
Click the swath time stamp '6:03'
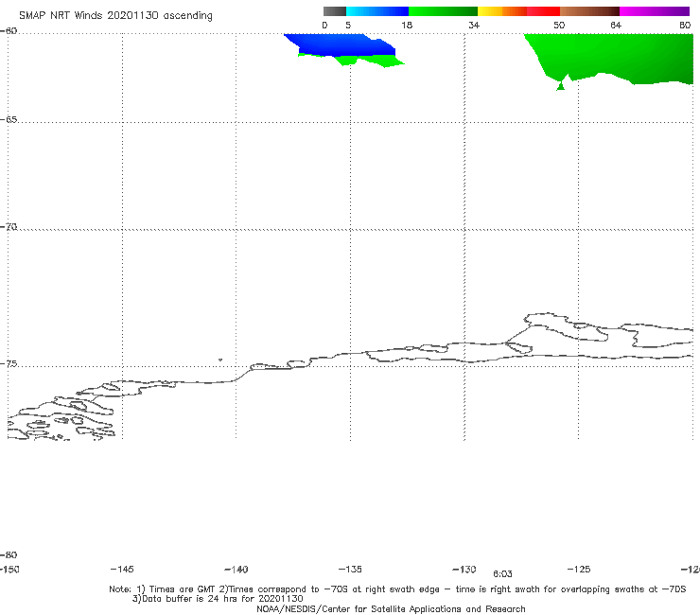point(502,574)
